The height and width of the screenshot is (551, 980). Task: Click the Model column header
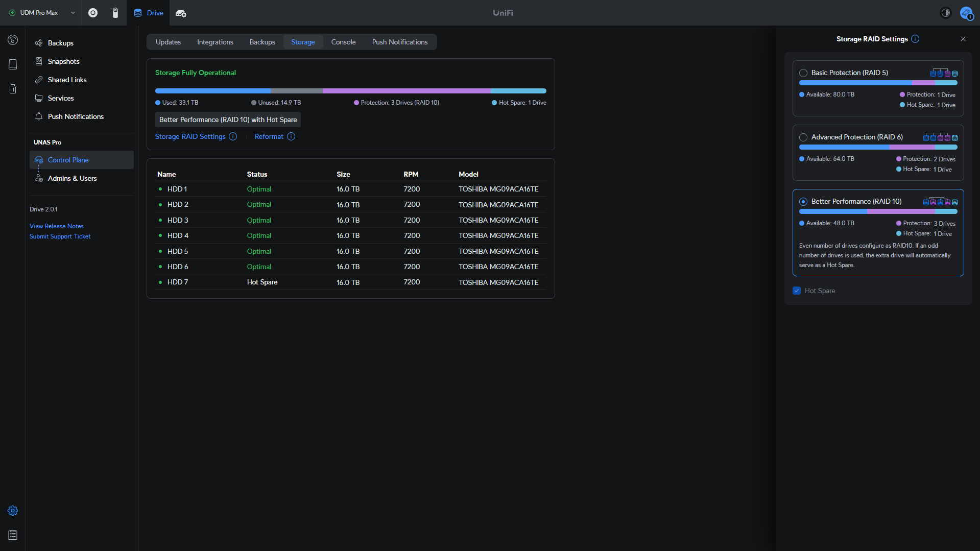click(468, 174)
